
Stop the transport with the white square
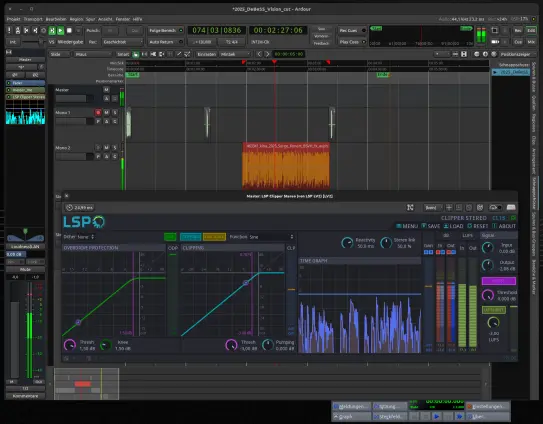pyautogui.click(x=69, y=30)
